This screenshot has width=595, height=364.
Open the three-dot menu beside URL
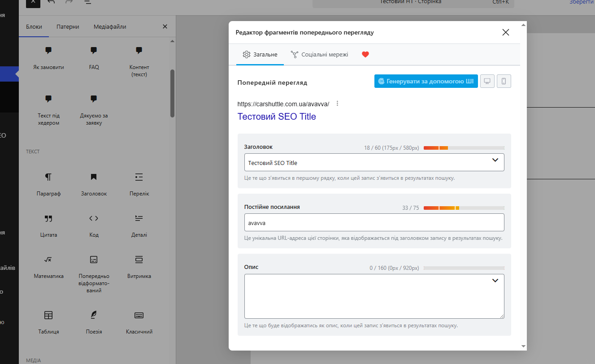coord(337,104)
